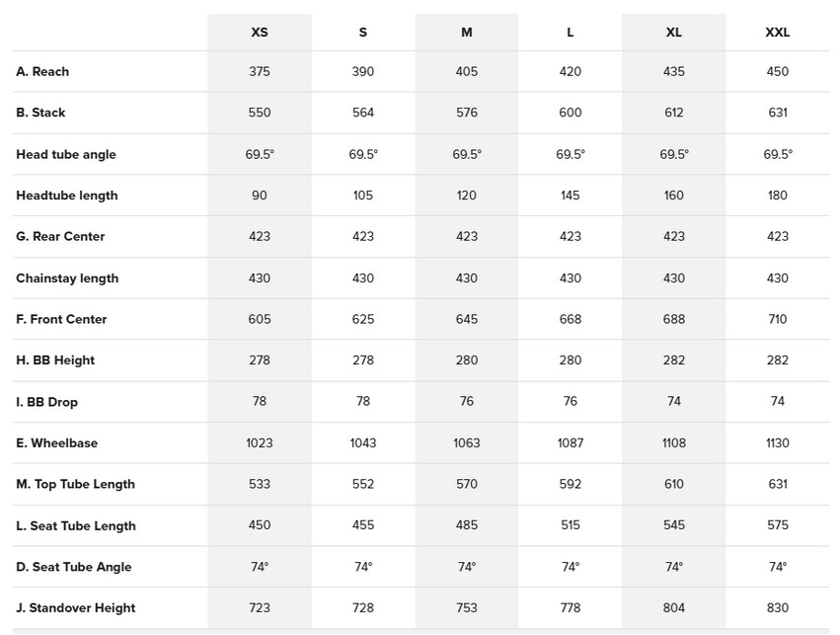The height and width of the screenshot is (635, 840).
Task: Select the 375 reach value for XS
Action: click(x=260, y=72)
